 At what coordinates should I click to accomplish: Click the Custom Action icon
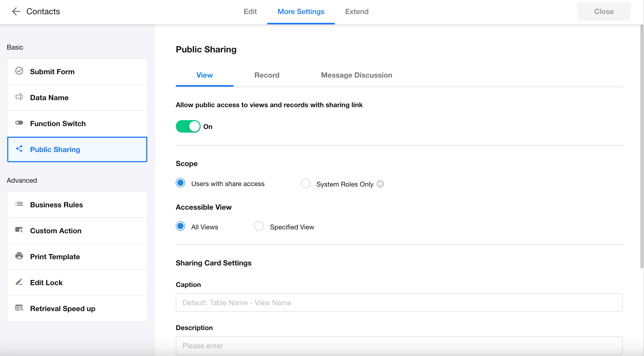pos(19,230)
